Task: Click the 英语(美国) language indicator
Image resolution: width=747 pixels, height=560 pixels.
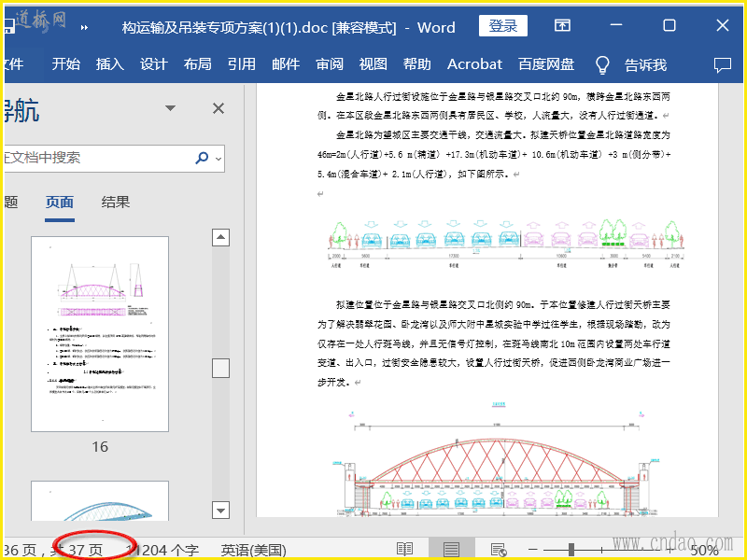Action: [x=253, y=551]
